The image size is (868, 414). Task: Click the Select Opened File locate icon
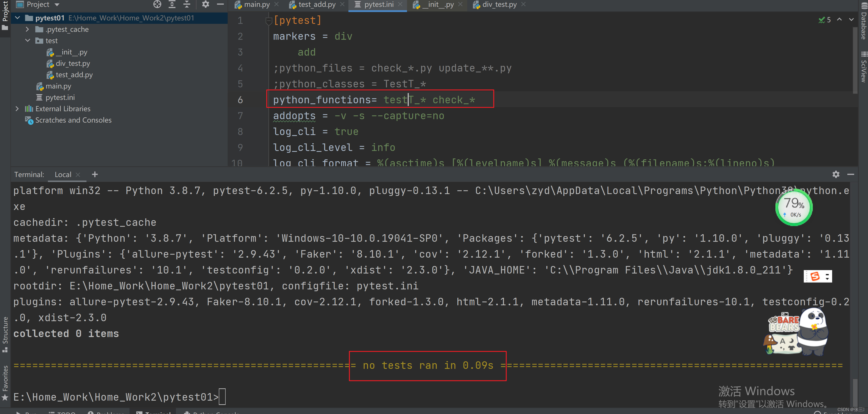[x=157, y=4]
